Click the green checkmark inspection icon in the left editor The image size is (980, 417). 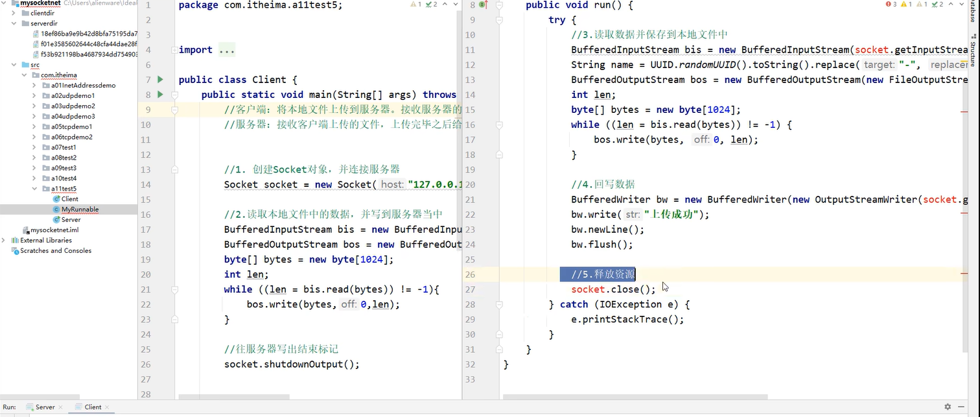click(x=428, y=5)
